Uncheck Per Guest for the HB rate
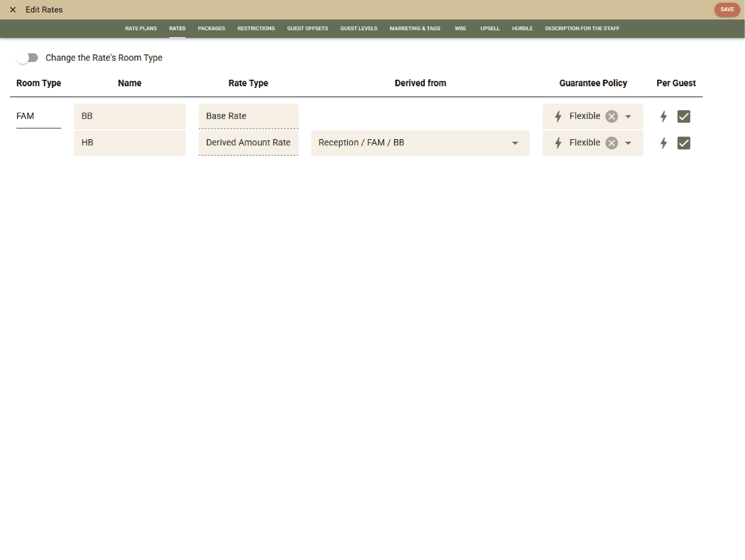The width and height of the screenshot is (745, 560). pos(684,143)
